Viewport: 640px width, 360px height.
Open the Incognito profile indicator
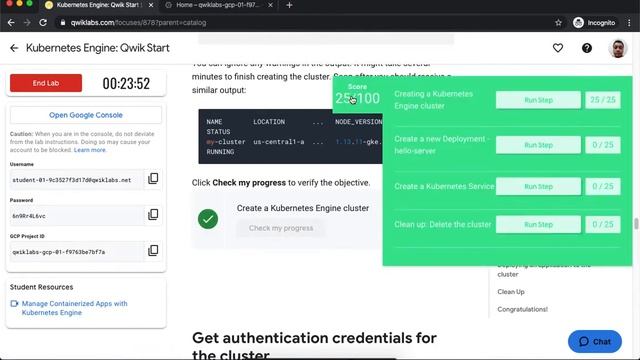[594, 23]
